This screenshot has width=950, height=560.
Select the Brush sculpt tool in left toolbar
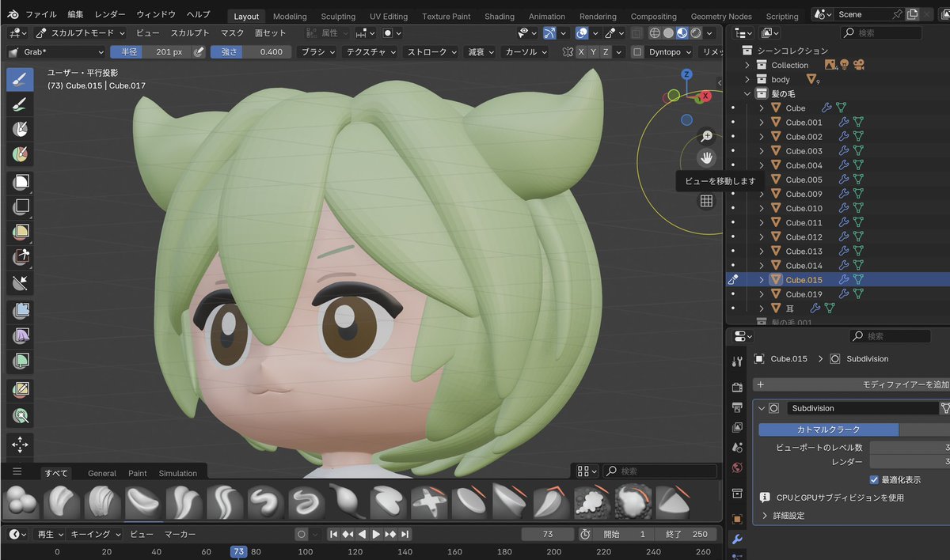(x=21, y=78)
